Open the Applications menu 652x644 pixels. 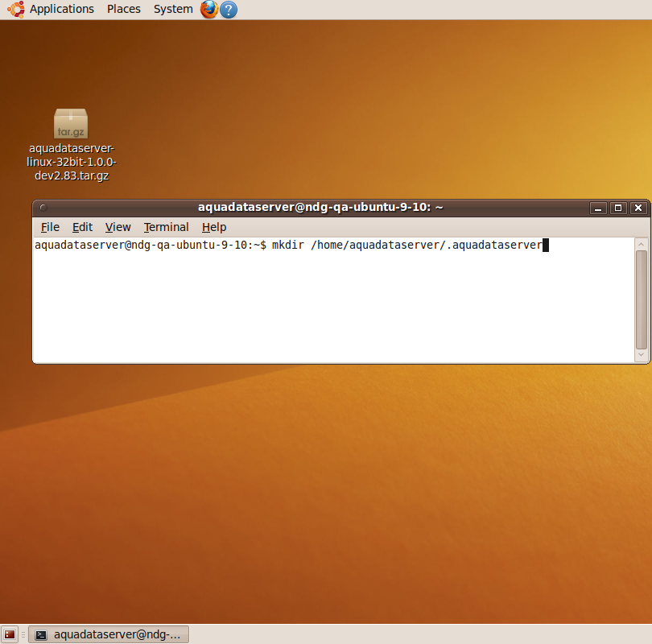61,9
